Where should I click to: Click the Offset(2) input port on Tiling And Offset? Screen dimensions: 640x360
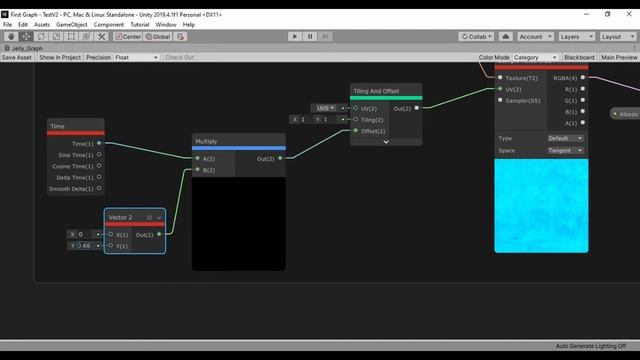[356, 131]
